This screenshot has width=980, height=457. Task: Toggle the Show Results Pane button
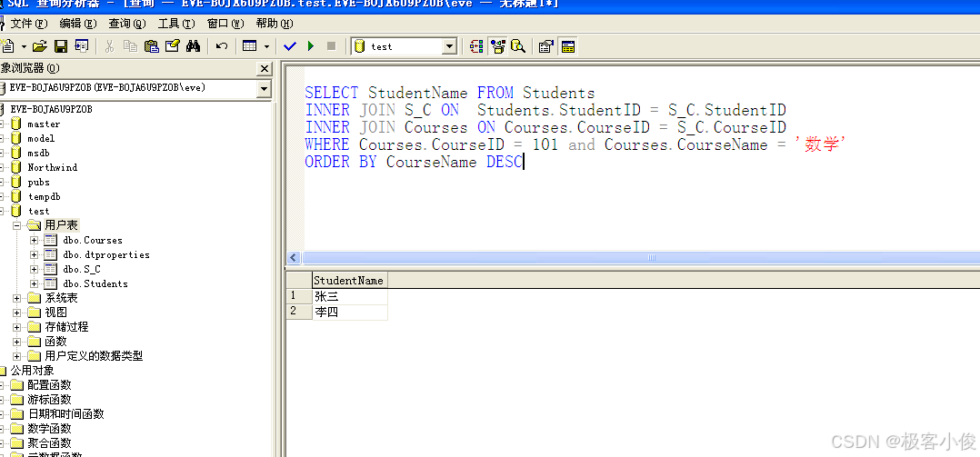tap(568, 46)
